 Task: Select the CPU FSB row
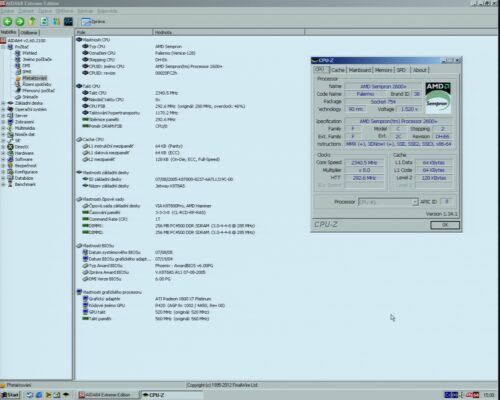(163, 106)
